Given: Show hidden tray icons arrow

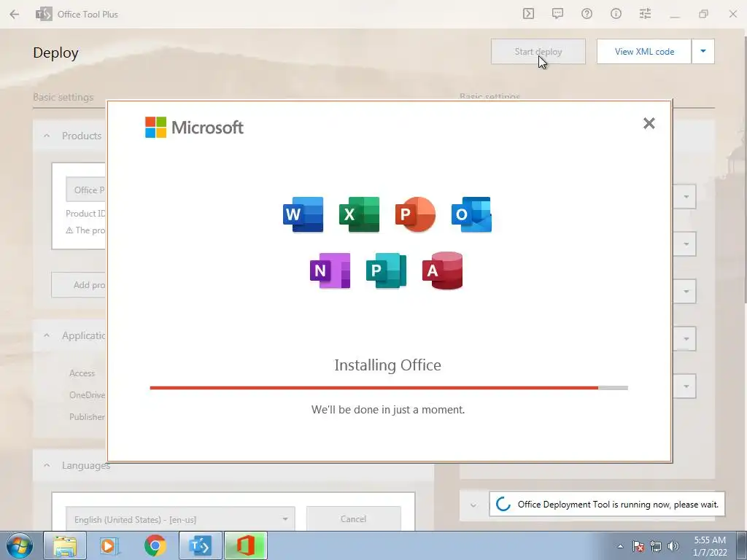Looking at the screenshot, I should 620,546.
